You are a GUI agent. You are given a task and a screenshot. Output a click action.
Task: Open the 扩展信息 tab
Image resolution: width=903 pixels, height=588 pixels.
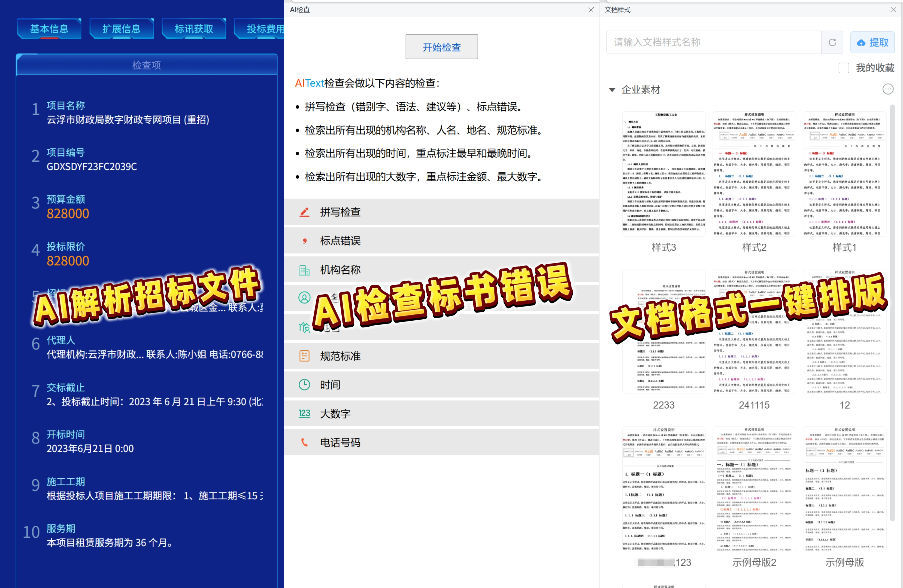click(122, 29)
